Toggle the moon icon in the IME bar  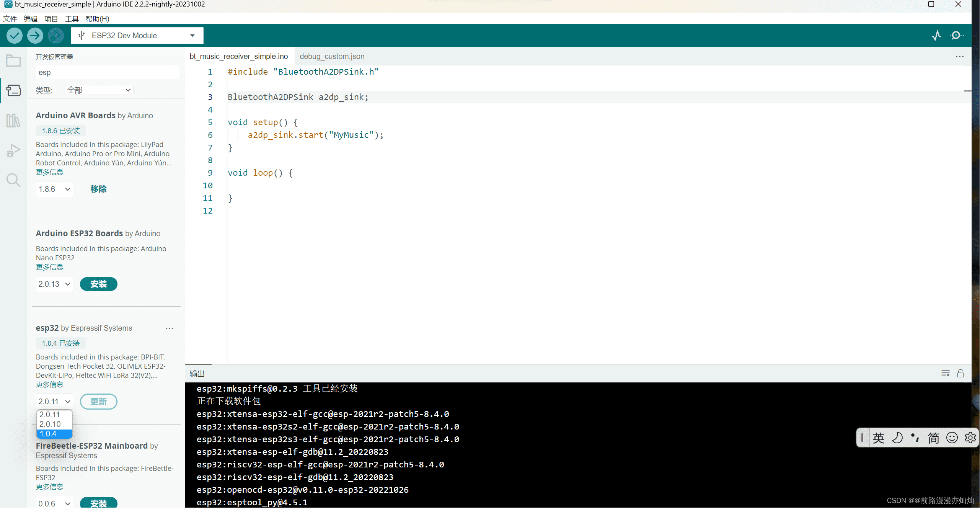(x=897, y=438)
